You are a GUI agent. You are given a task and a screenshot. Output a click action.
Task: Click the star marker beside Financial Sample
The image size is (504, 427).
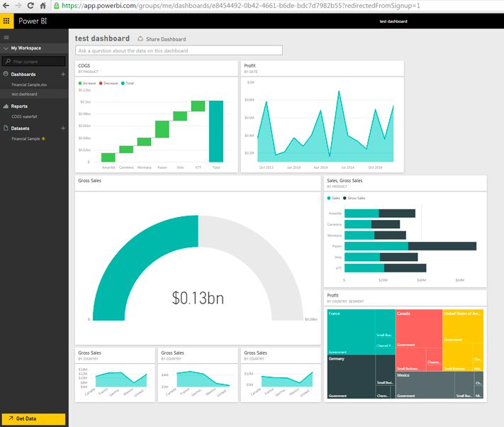tap(43, 138)
